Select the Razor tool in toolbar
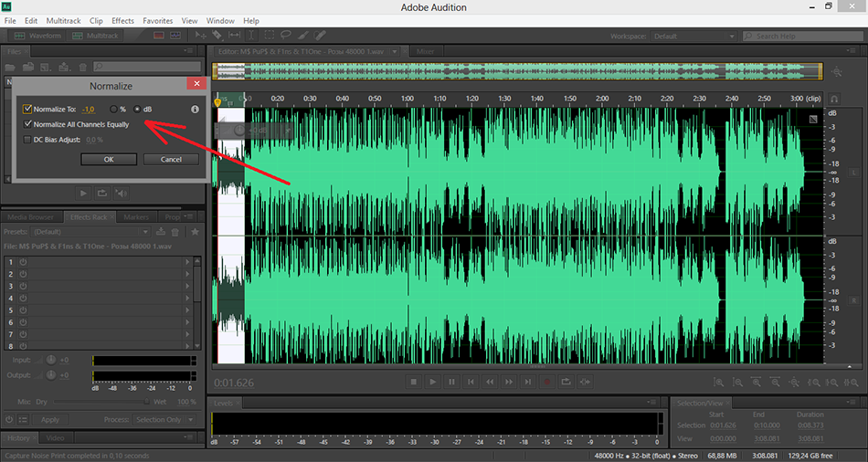Screen dimensions: 868x462 pos(219,36)
